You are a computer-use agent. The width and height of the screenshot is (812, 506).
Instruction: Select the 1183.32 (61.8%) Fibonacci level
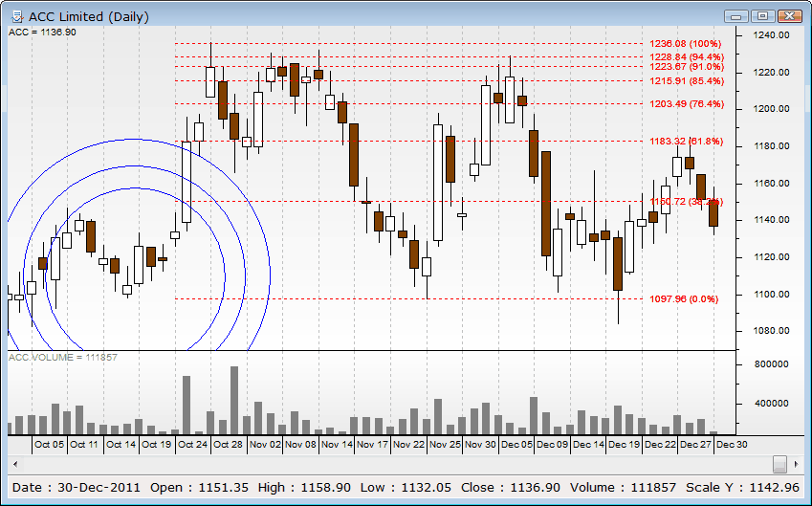coord(686,142)
